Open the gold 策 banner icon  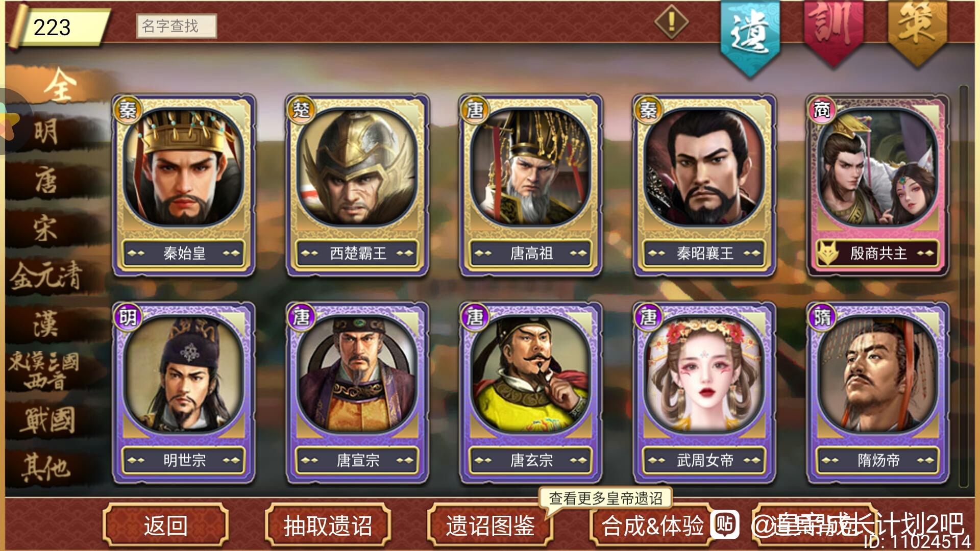coord(917,31)
